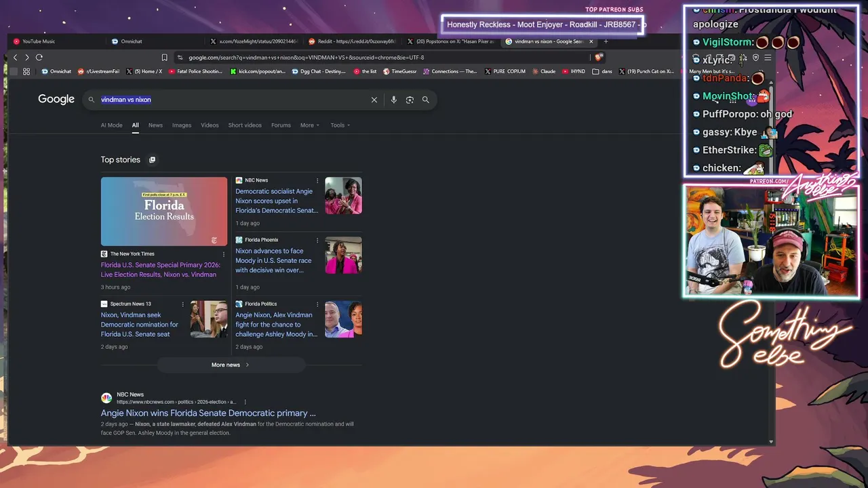Open the (5) Home / X bookmark

pyautogui.click(x=144, y=71)
